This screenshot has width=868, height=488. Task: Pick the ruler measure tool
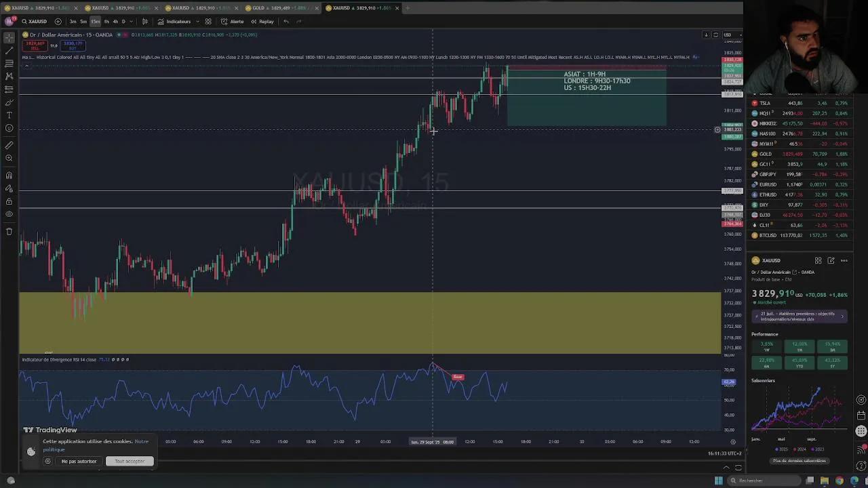[x=9, y=145]
